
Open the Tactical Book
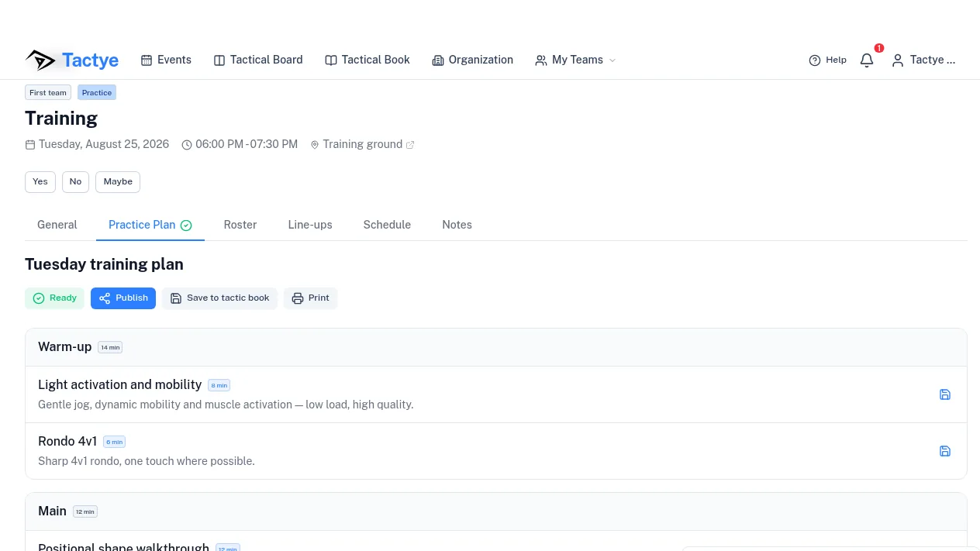tap(367, 60)
